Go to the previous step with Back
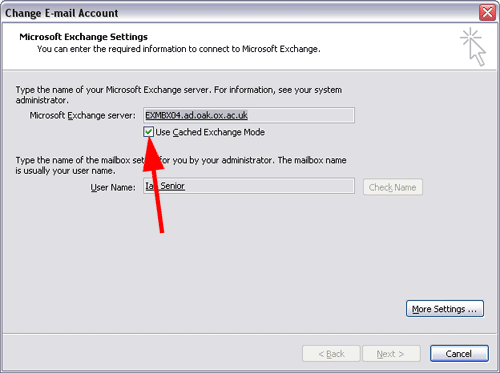Screen dimensions: 500x373 click(331, 353)
